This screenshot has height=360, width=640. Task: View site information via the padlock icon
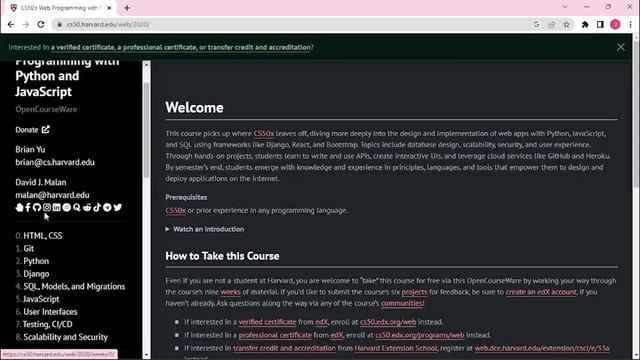coord(60,24)
